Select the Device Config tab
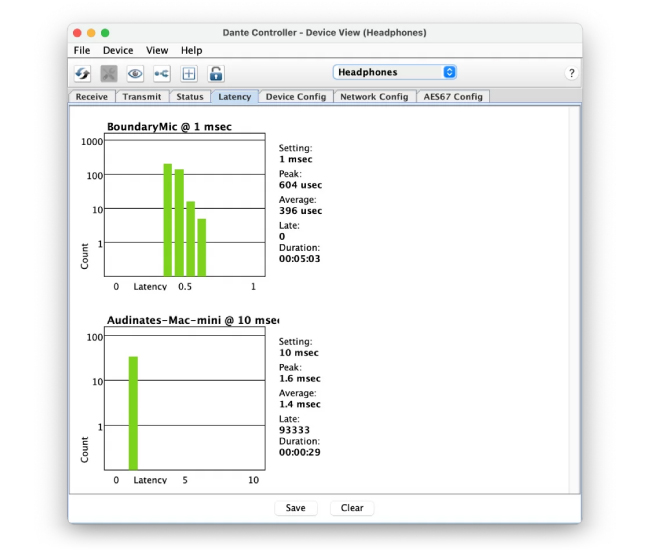The height and width of the screenshot is (550, 650). tap(295, 97)
